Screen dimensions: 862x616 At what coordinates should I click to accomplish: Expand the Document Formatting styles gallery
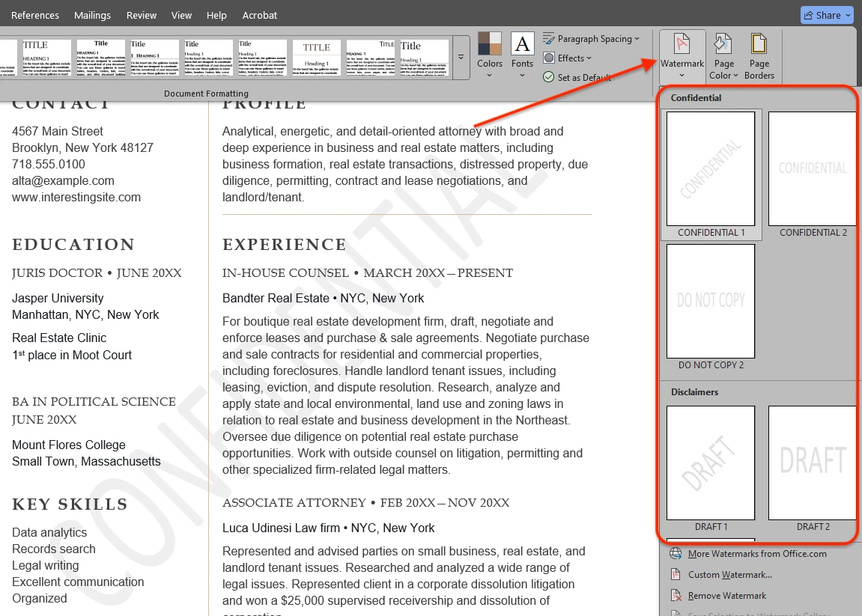(x=460, y=58)
